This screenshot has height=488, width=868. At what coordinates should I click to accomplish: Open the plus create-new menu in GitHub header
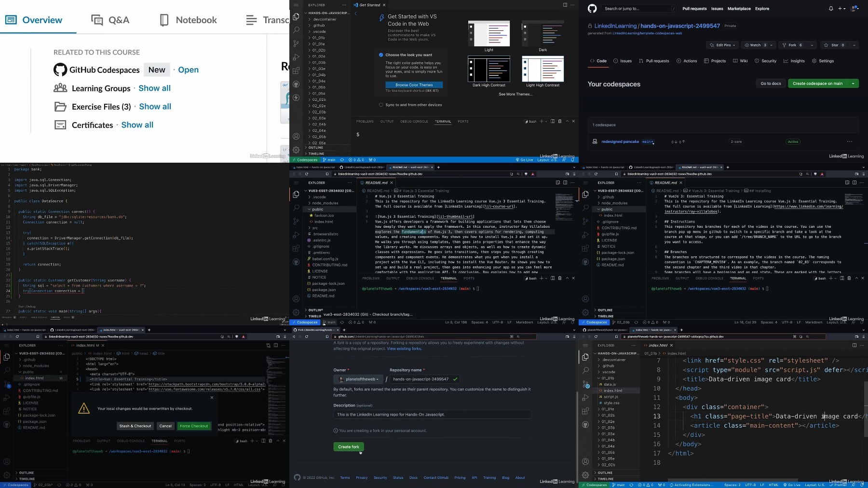click(x=841, y=9)
